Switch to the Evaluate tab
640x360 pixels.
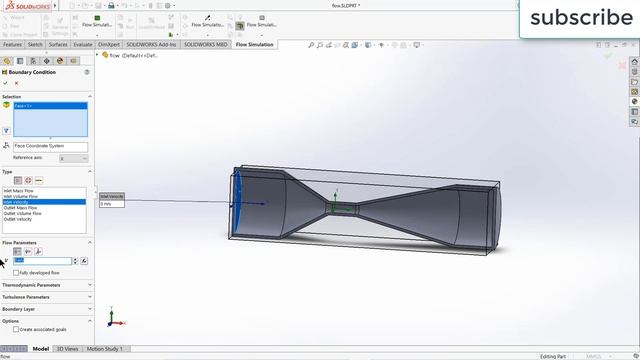[83, 44]
